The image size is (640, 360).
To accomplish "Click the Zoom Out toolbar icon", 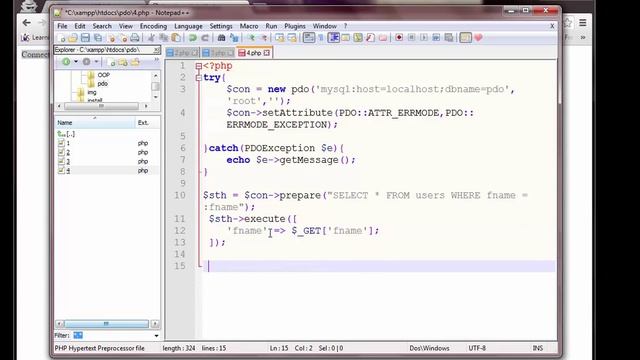I will click(263, 38).
